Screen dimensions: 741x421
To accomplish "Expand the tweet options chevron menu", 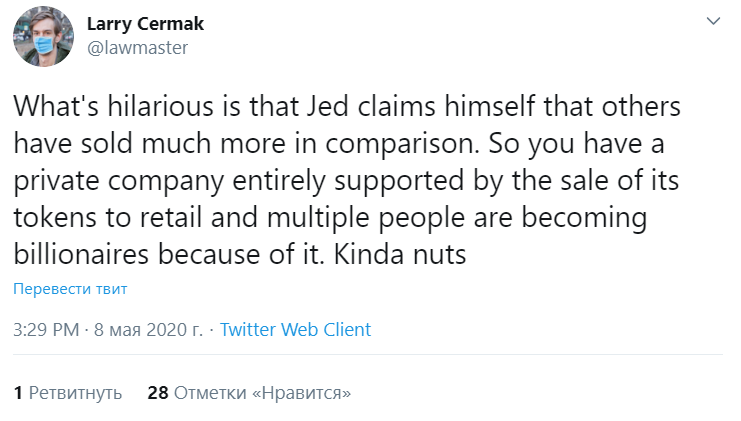I will click(x=713, y=21).
